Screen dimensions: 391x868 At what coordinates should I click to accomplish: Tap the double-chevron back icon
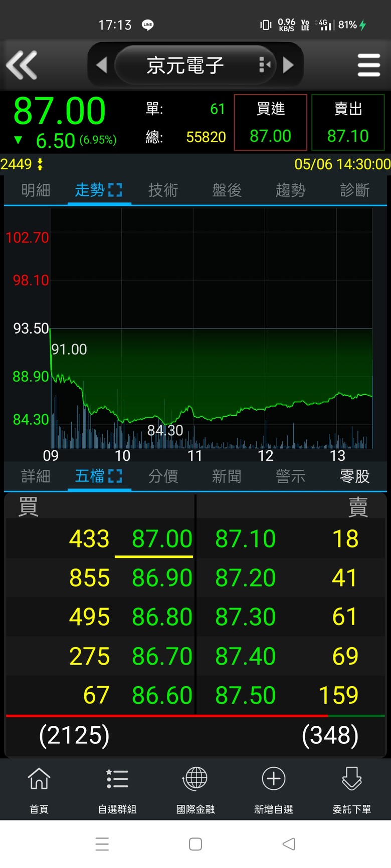pyautogui.click(x=22, y=65)
